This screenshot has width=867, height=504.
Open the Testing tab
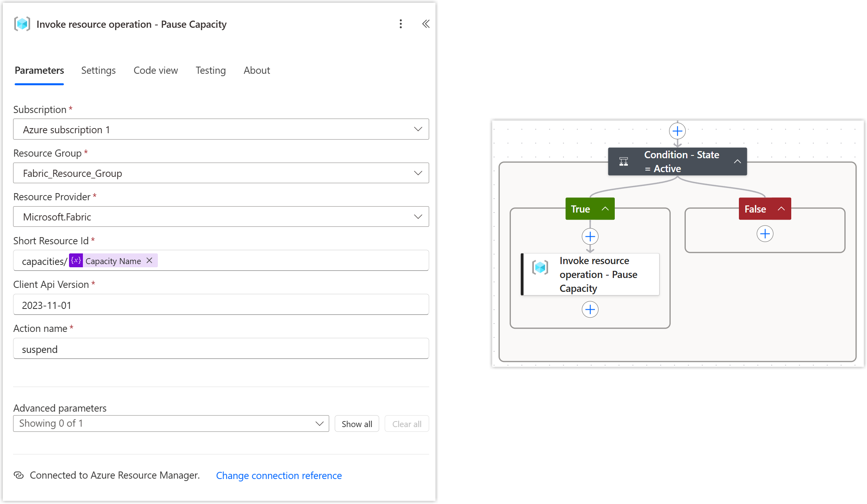(x=211, y=71)
